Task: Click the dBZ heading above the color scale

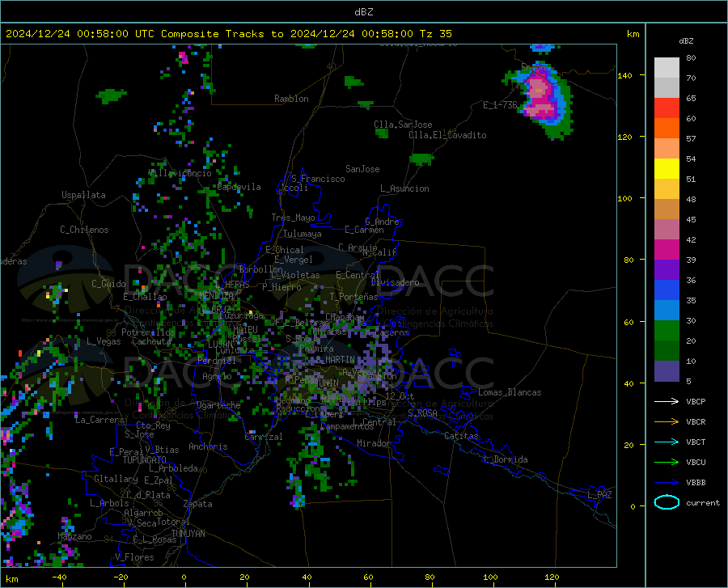Action: [x=686, y=40]
